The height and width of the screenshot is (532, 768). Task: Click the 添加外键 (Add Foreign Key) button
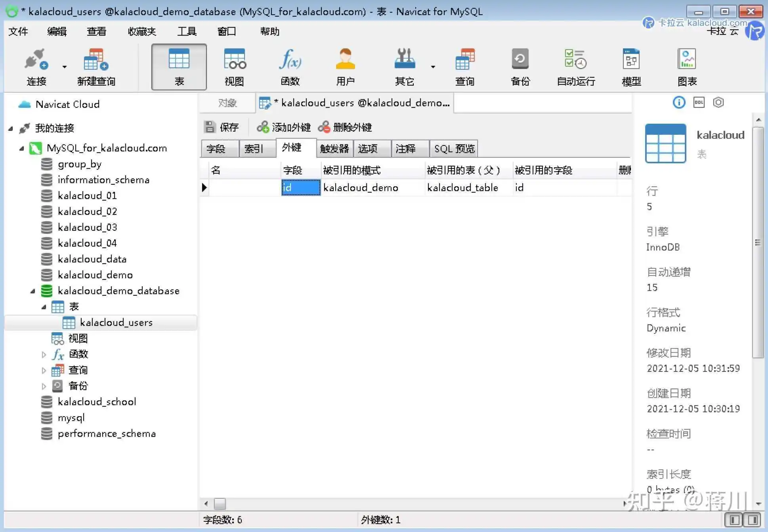(284, 127)
